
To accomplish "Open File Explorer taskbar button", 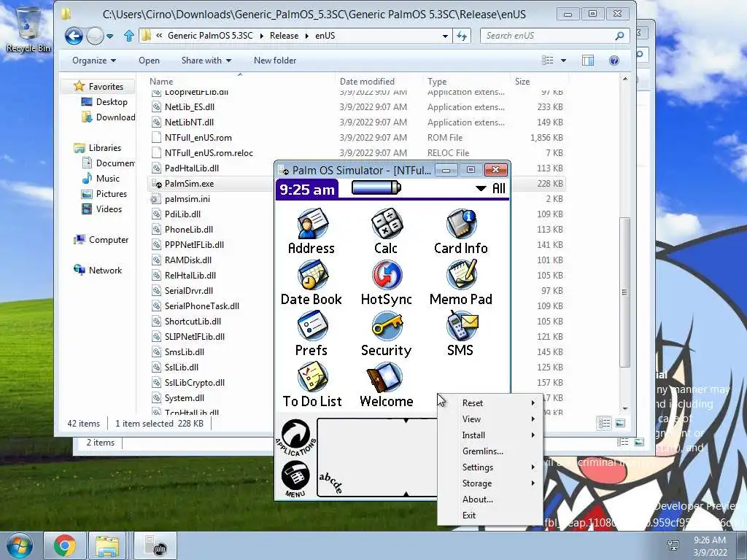I will (x=108, y=545).
